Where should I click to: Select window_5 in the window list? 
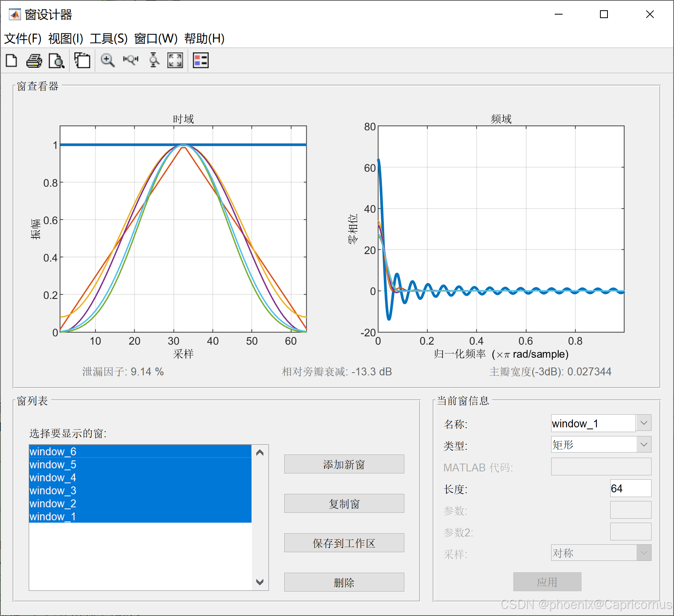tap(140, 464)
